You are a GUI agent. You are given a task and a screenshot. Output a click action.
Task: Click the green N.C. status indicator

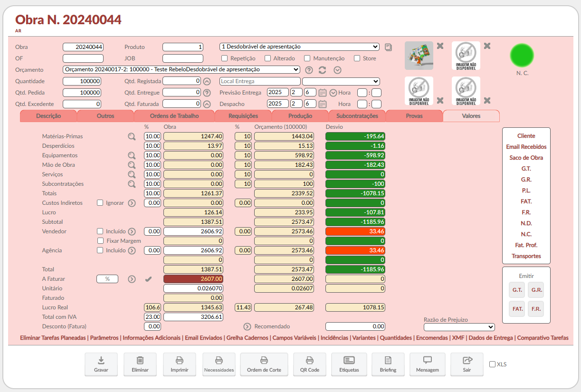click(522, 55)
